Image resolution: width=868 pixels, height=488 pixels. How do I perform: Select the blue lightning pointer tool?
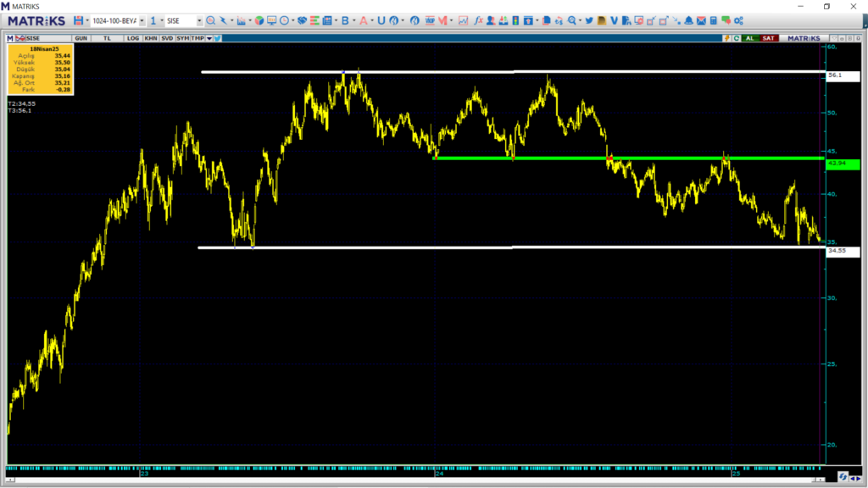click(223, 20)
